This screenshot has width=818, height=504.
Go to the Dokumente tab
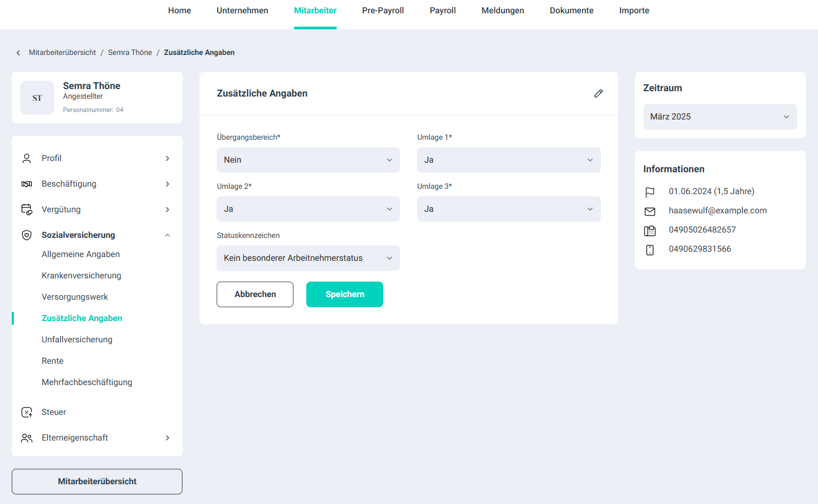point(571,11)
